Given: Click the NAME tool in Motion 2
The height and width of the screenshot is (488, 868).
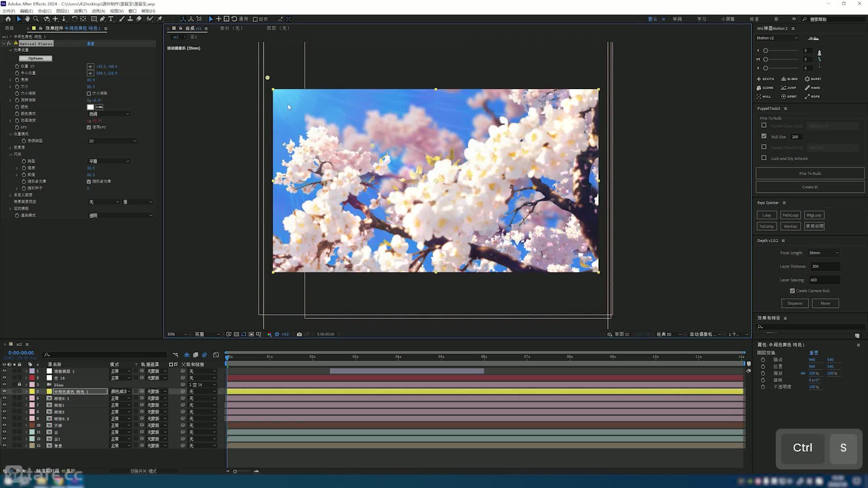Looking at the screenshot, I should tap(812, 88).
